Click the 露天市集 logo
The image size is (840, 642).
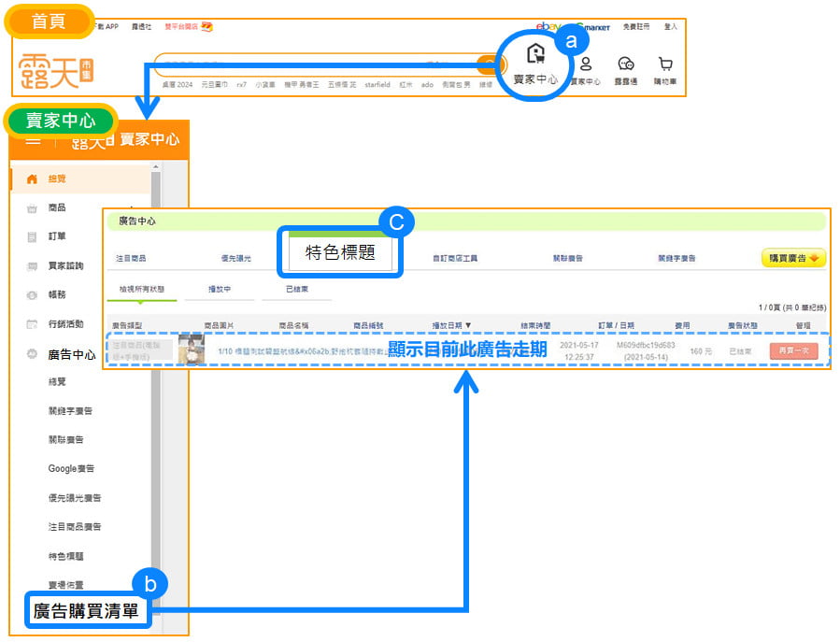pos(53,70)
